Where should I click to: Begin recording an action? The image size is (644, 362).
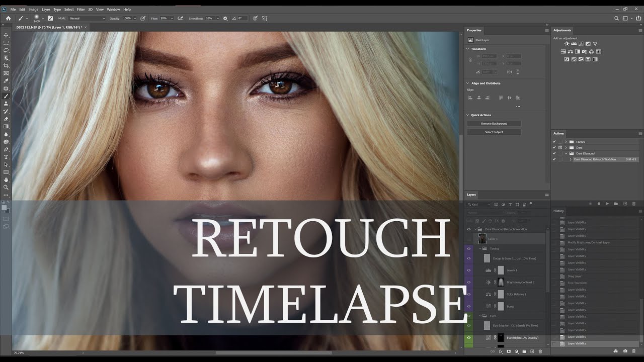tap(599, 204)
